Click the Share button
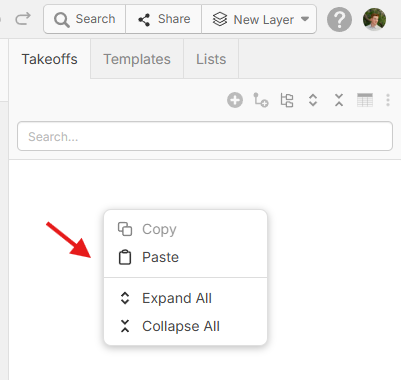This screenshot has height=380, width=401. point(164,19)
